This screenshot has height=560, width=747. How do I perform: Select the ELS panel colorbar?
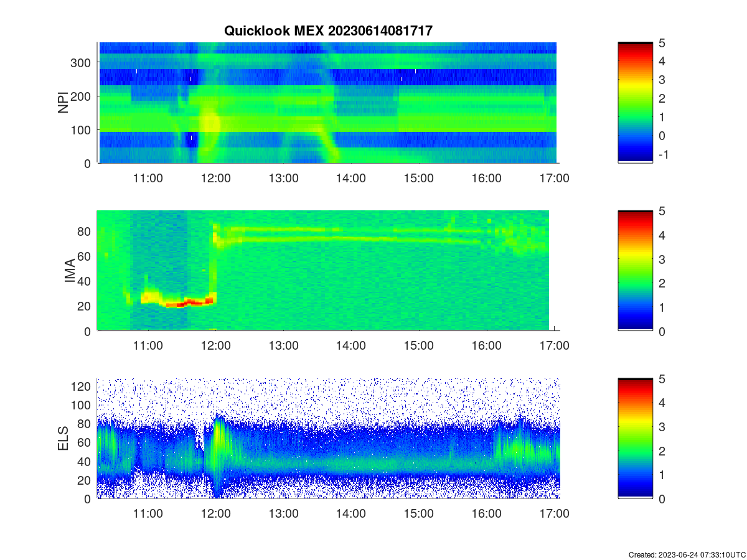point(635,439)
